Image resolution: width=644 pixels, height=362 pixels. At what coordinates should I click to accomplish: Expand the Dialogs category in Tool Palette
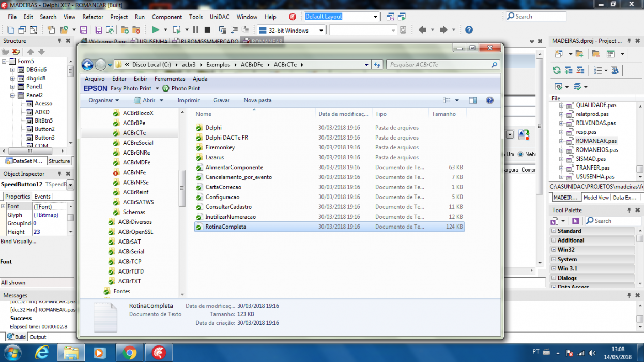(x=554, y=278)
